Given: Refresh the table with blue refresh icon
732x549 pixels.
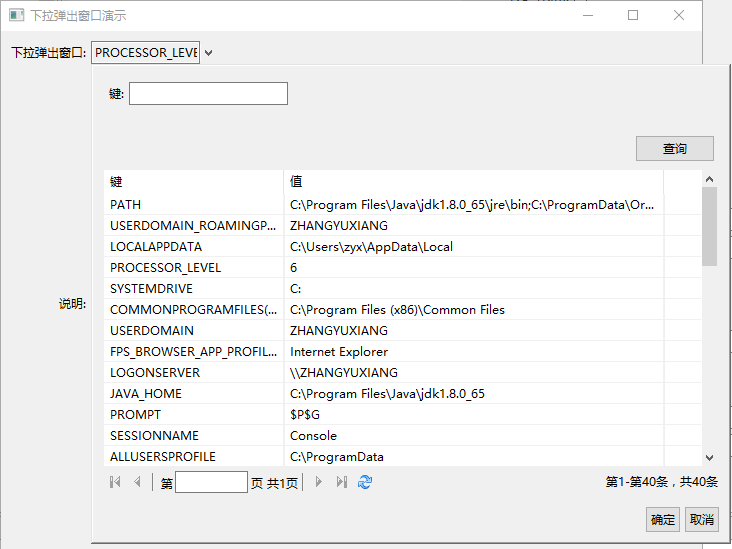Looking at the screenshot, I should 365,482.
